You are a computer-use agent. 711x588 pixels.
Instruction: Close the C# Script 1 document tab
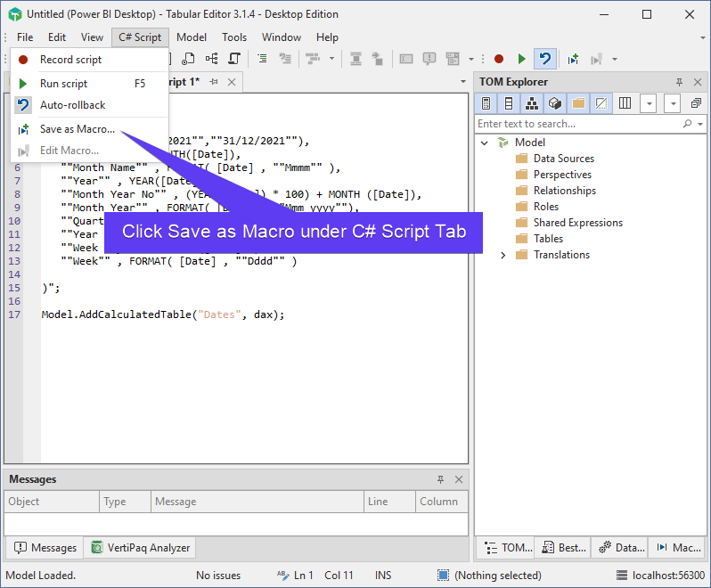tap(232, 82)
